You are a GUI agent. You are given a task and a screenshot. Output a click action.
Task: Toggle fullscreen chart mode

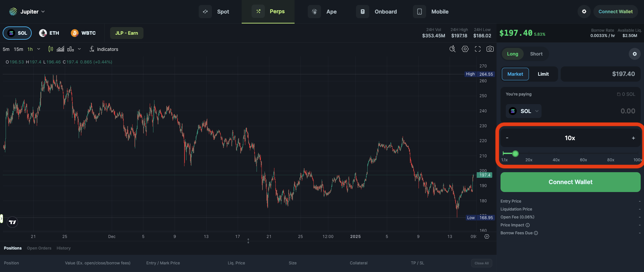(x=478, y=49)
